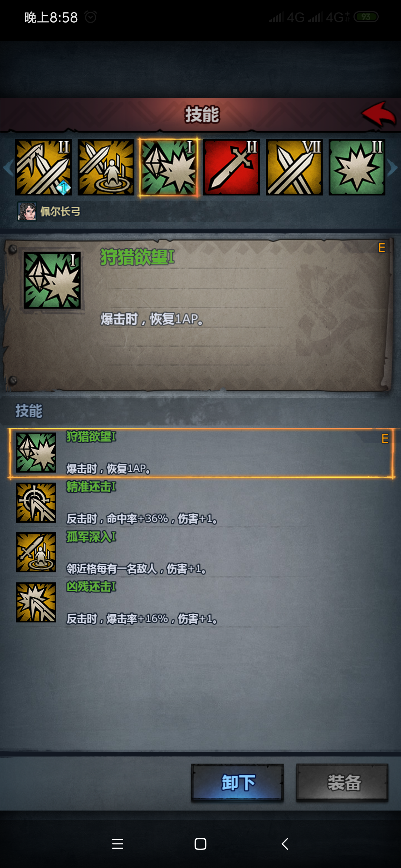Tap the 卸下 unequip button
The width and height of the screenshot is (401, 868).
[x=238, y=783]
